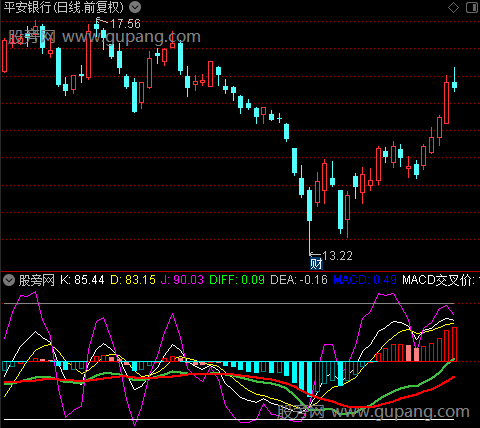Toggle the panel layout icon at top right
Viewport: 480px width, 428px height.
point(472,7)
